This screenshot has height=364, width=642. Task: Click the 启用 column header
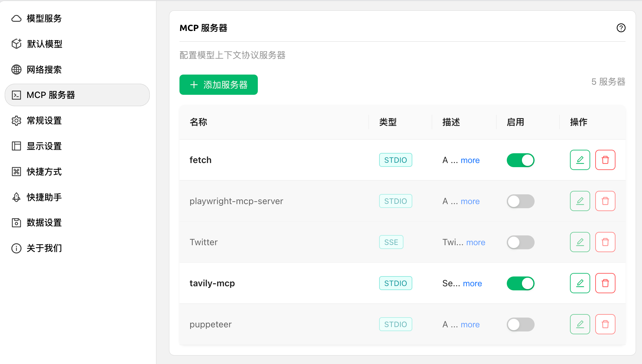pos(515,122)
